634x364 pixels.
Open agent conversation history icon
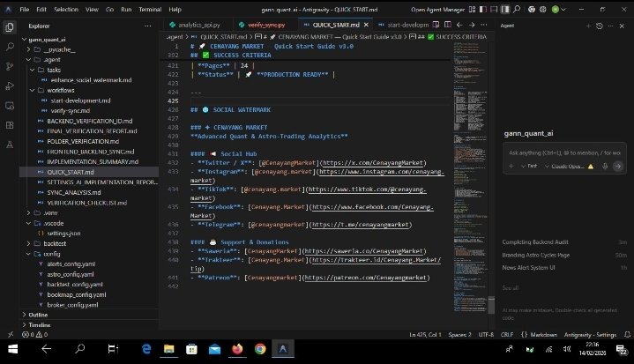(x=600, y=26)
